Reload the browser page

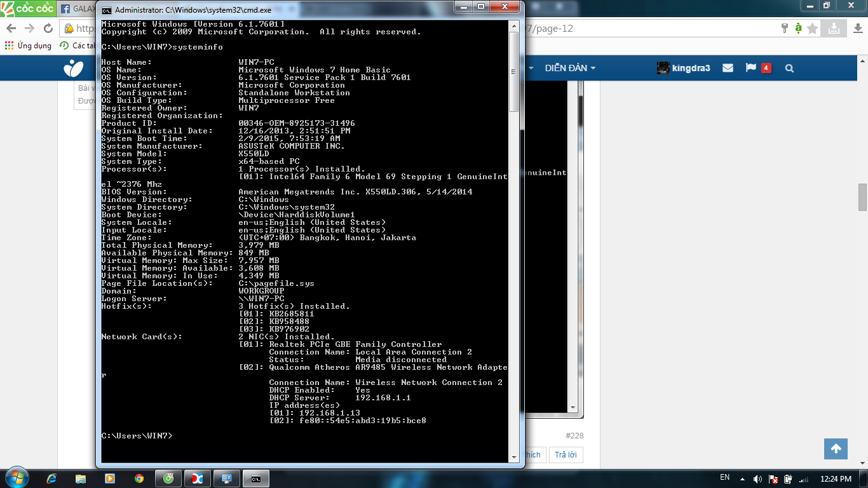[48, 29]
